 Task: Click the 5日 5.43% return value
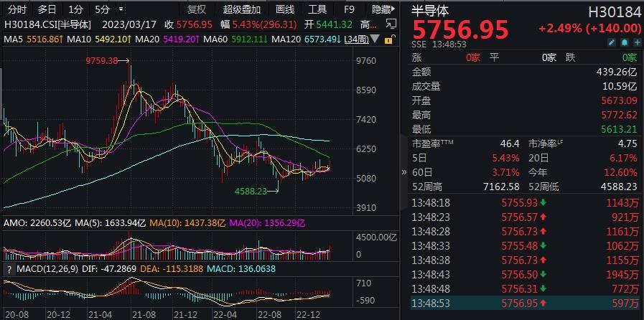click(x=506, y=158)
